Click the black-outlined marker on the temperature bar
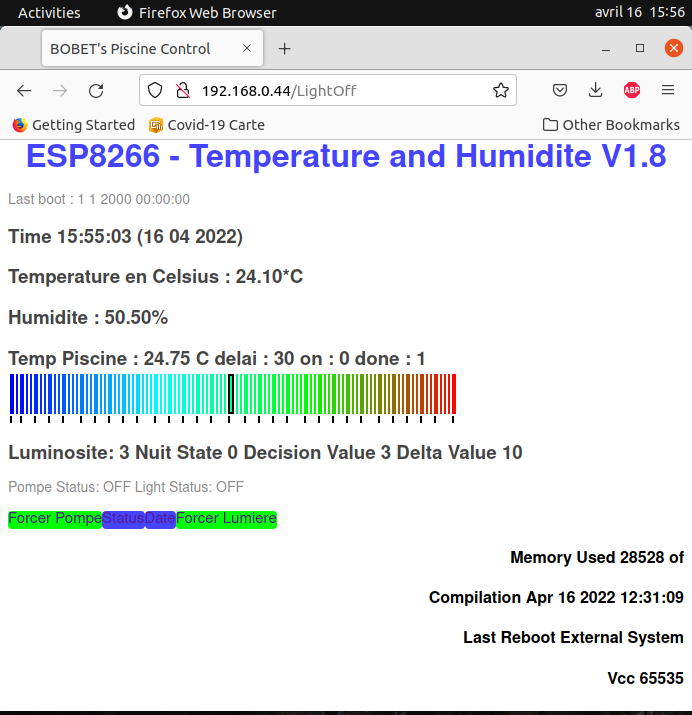Screen dimensions: 692x715 click(x=231, y=394)
